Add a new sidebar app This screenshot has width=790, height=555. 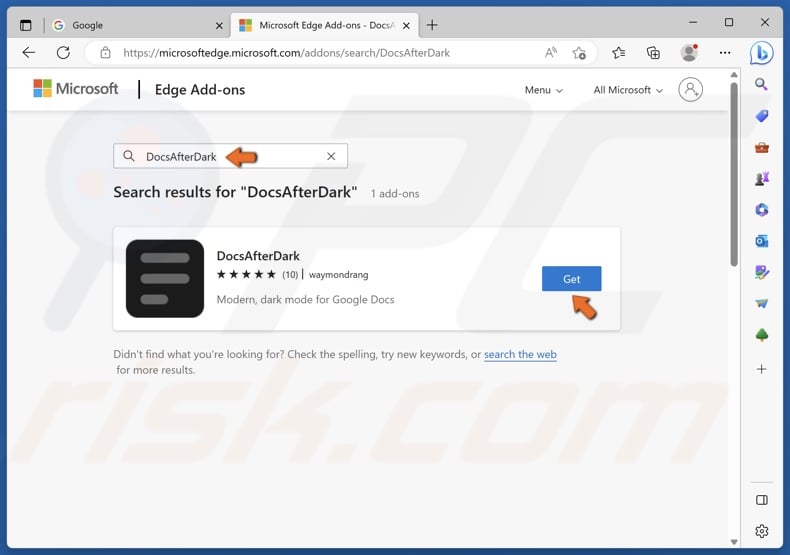[761, 369]
